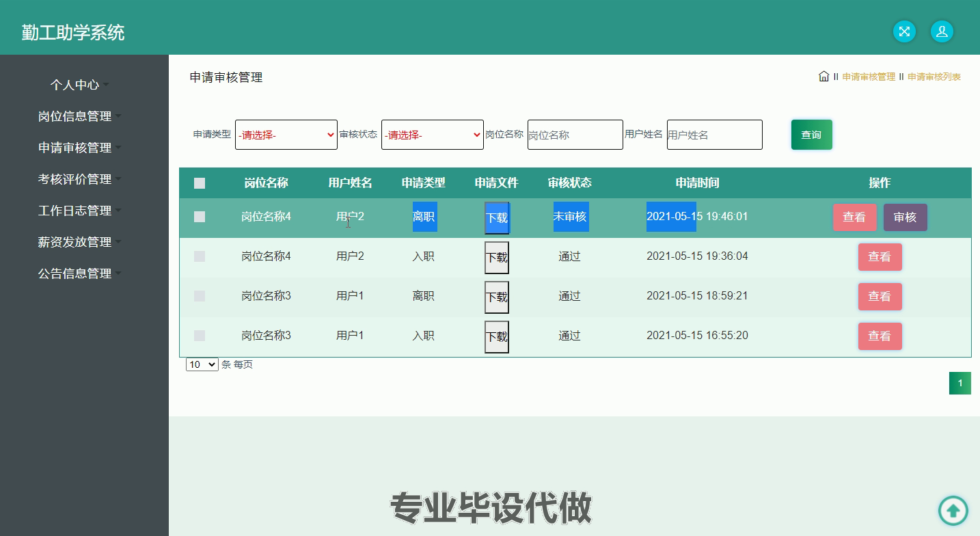The width and height of the screenshot is (980, 536).
Task: Click the 岗位名称 column header
Action: click(267, 183)
